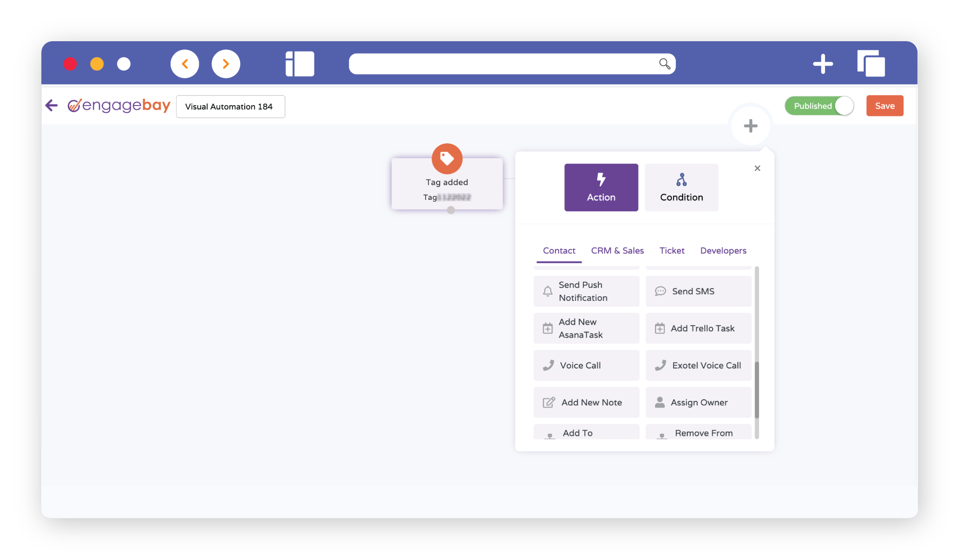Close the action picker panel
The height and width of the screenshot is (560, 959).
(757, 168)
